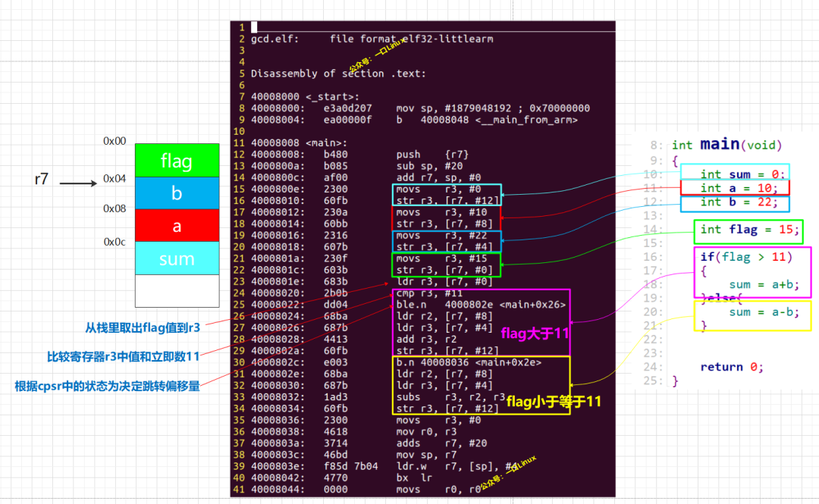
Task: Click 'movs r3, #0' at address 4000800e
Action: click(x=438, y=189)
